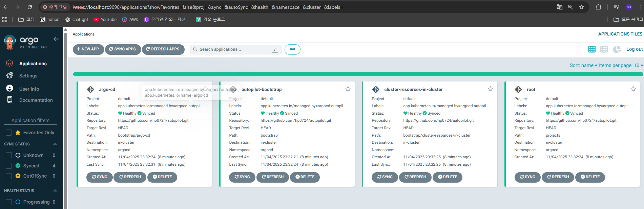This screenshot has height=209, width=644.
Task: Click REFRESH on the autopilot-bootstrap card
Action: coord(272,177)
